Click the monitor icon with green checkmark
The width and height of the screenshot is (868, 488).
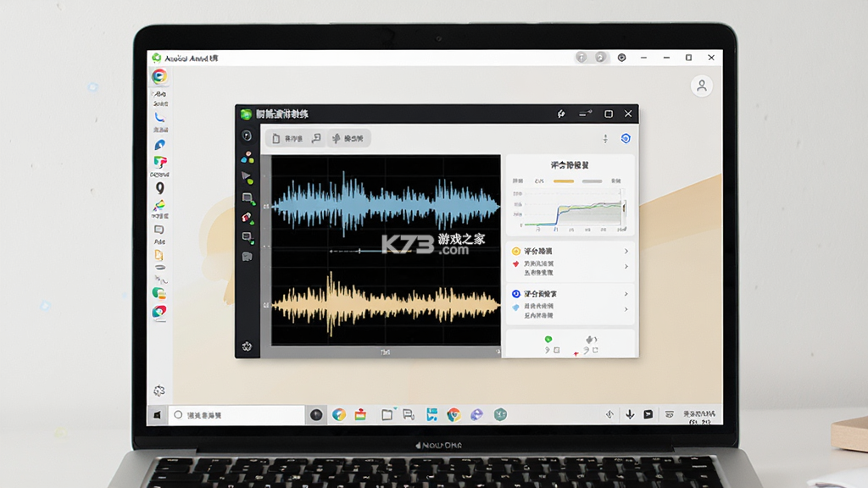point(248,238)
